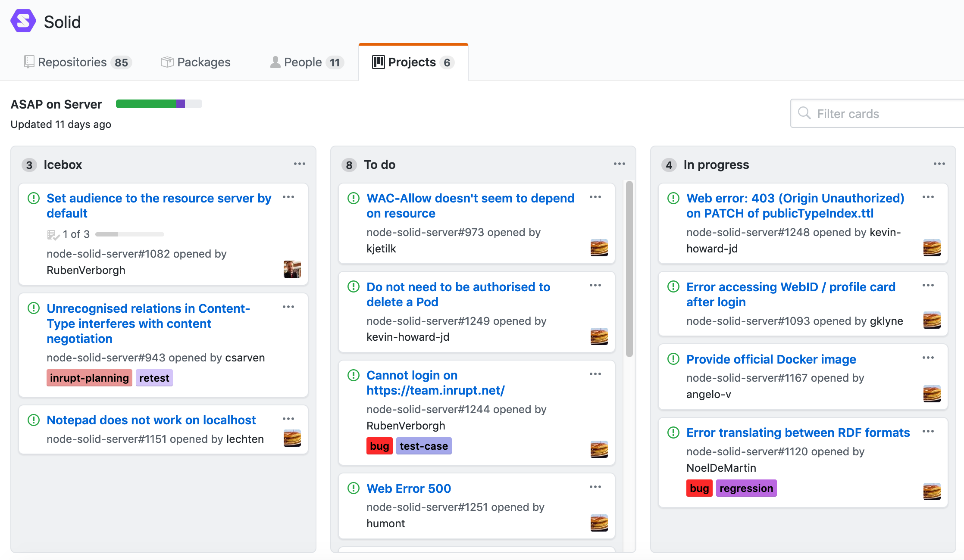
Task: Open the In progress column menu
Action: [x=939, y=164]
